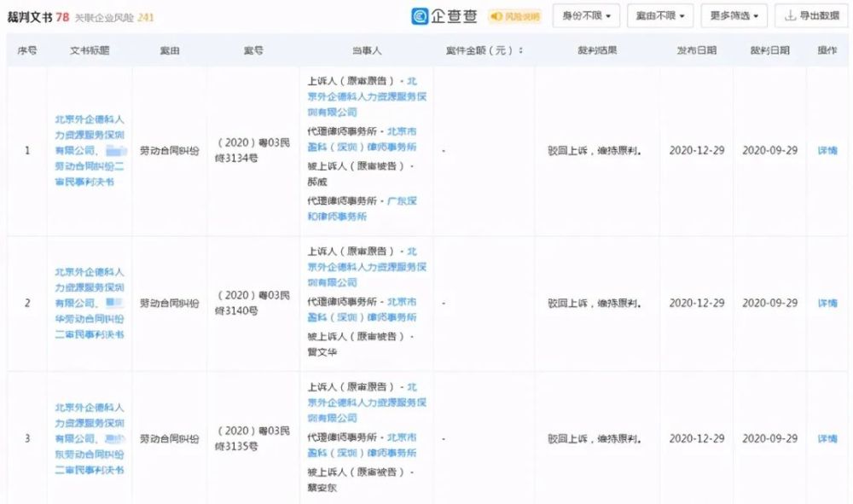Click row 1 law firm 北京市盈科（深圳）律师事务所
Screen dimensions: 853x504
tap(363, 139)
